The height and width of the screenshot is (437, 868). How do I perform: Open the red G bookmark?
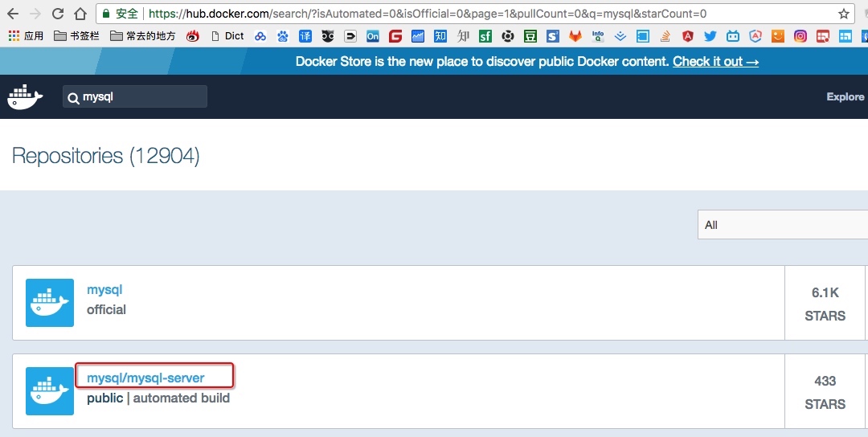tap(395, 36)
